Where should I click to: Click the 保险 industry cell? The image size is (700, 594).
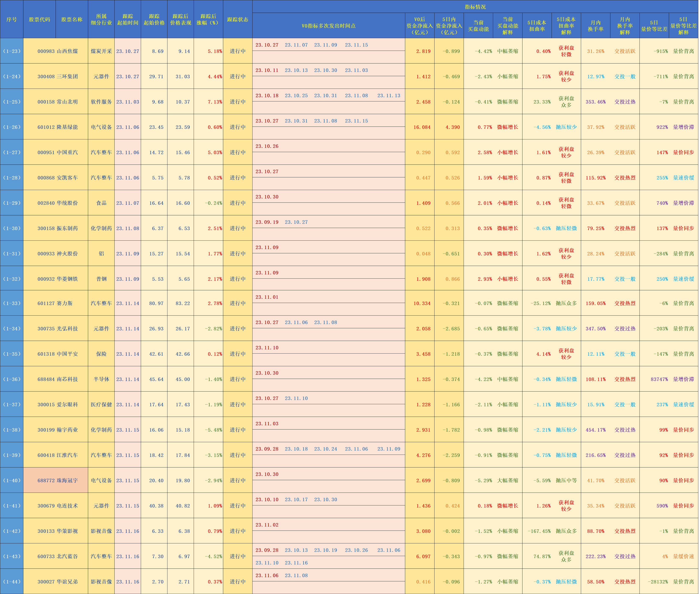click(x=101, y=354)
